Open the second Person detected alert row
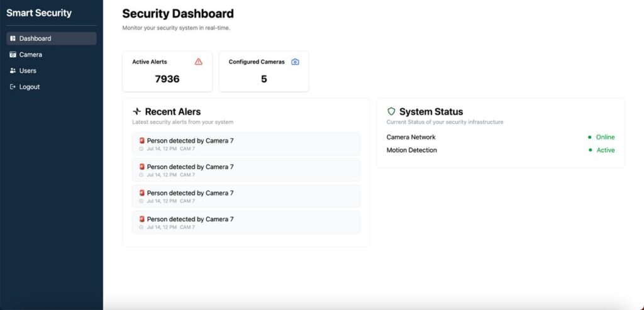This screenshot has width=644, height=310. [246, 170]
